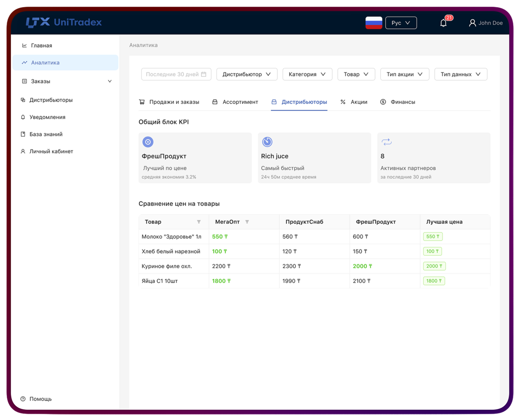Open Помощь at the sidebar bottom
519x420 pixels.
(40, 399)
